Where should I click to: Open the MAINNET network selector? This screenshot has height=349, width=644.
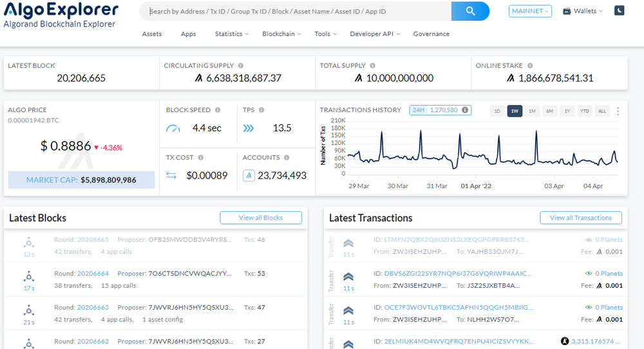(x=530, y=11)
